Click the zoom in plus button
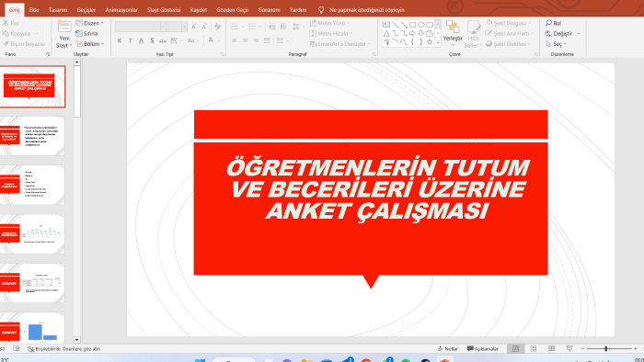The width and height of the screenshot is (644, 362). [636, 348]
